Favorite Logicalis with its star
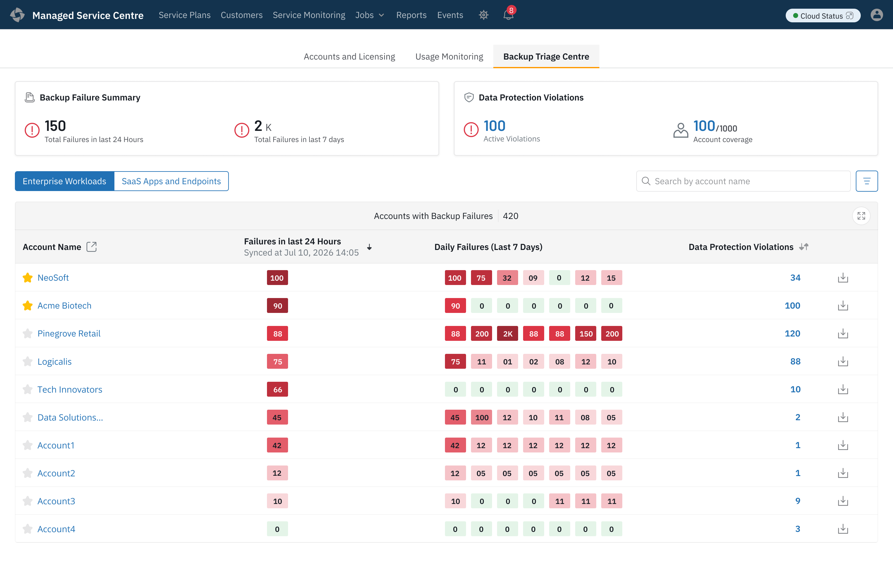 click(27, 361)
